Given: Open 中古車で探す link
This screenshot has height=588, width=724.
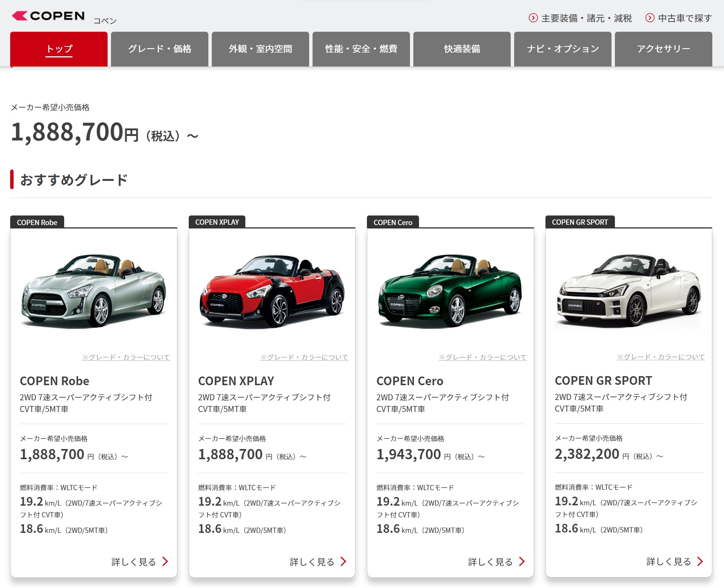Looking at the screenshot, I should pyautogui.click(x=685, y=18).
